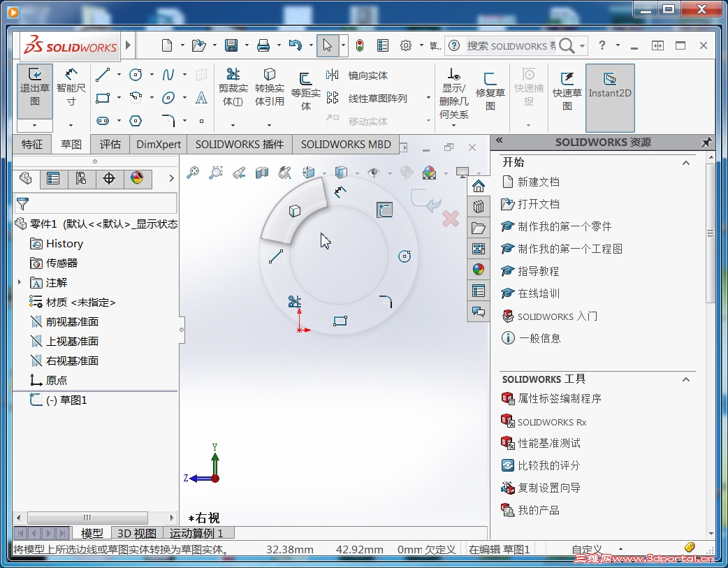Click Mirror Entities (镜向实体)
This screenshot has height=568, width=728.
pos(357,75)
